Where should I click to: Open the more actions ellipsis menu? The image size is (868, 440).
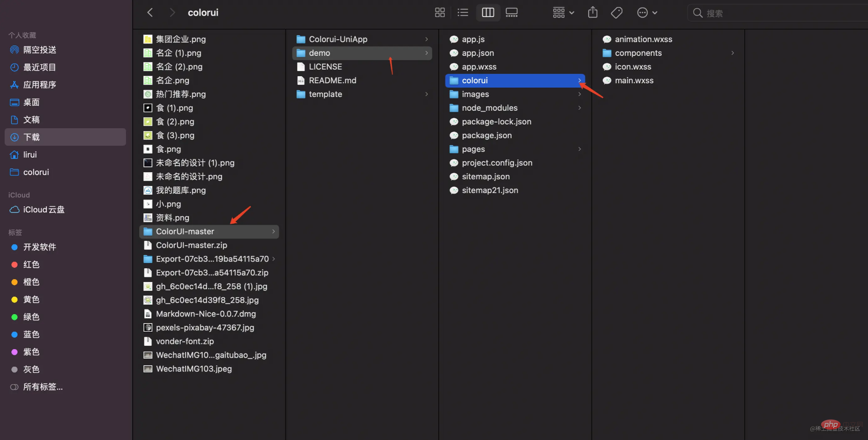tap(647, 13)
